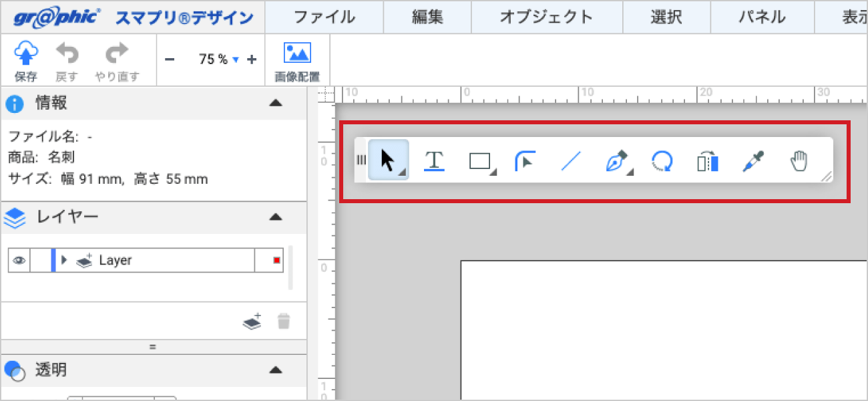868x401 pixels.
Task: Click the minus zoom out button
Action: coord(170,59)
